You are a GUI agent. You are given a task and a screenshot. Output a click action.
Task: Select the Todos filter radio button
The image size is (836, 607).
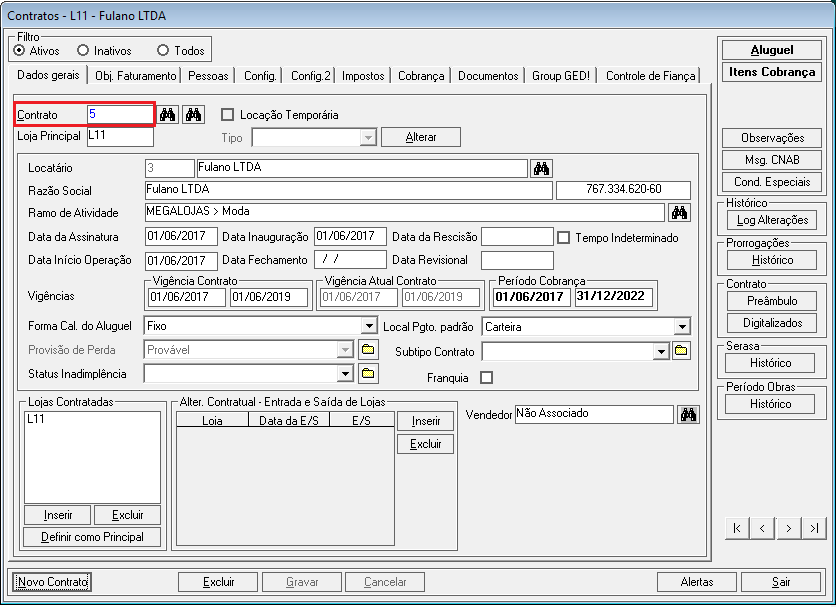click(x=163, y=51)
